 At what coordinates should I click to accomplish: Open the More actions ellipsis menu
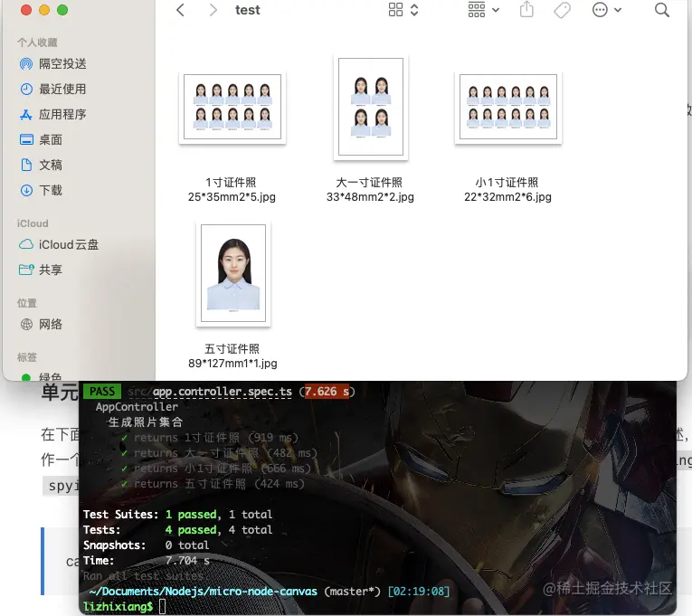click(x=607, y=10)
